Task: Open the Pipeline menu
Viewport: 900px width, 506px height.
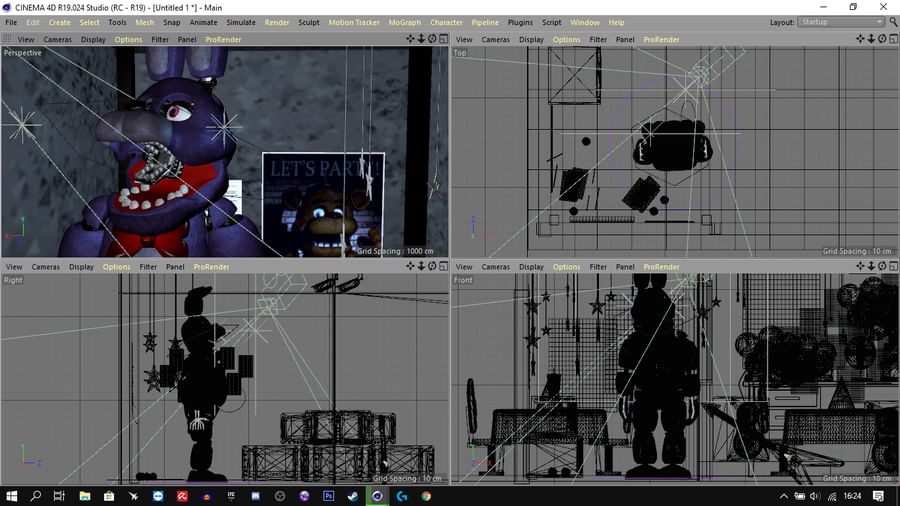Action: (x=485, y=22)
